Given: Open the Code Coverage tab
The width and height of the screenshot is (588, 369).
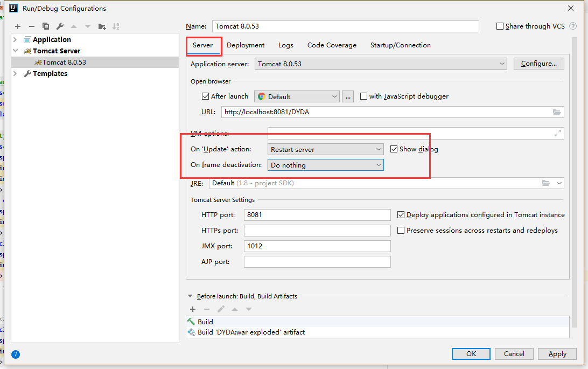Looking at the screenshot, I should 332,45.
